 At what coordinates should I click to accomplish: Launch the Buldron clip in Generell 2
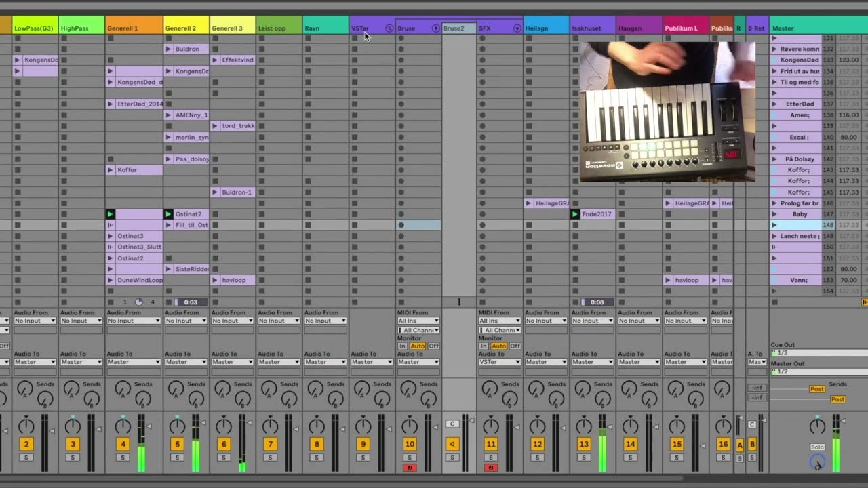pyautogui.click(x=169, y=49)
